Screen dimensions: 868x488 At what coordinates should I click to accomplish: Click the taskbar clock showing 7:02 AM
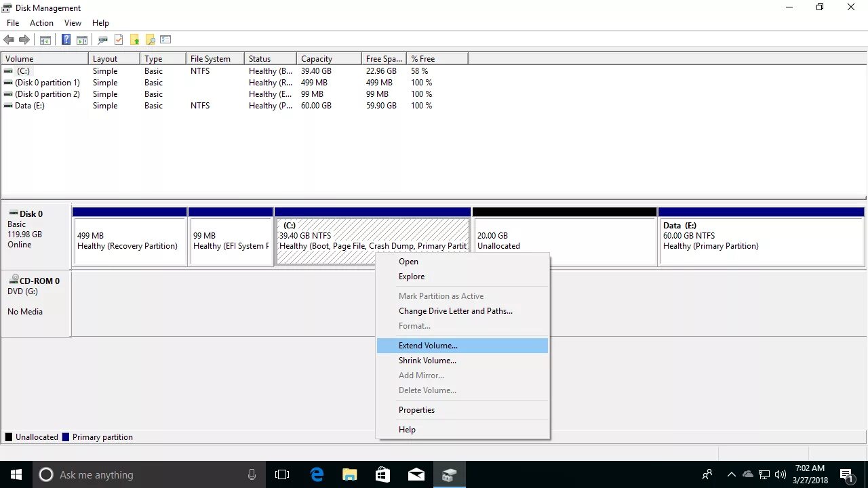810,474
